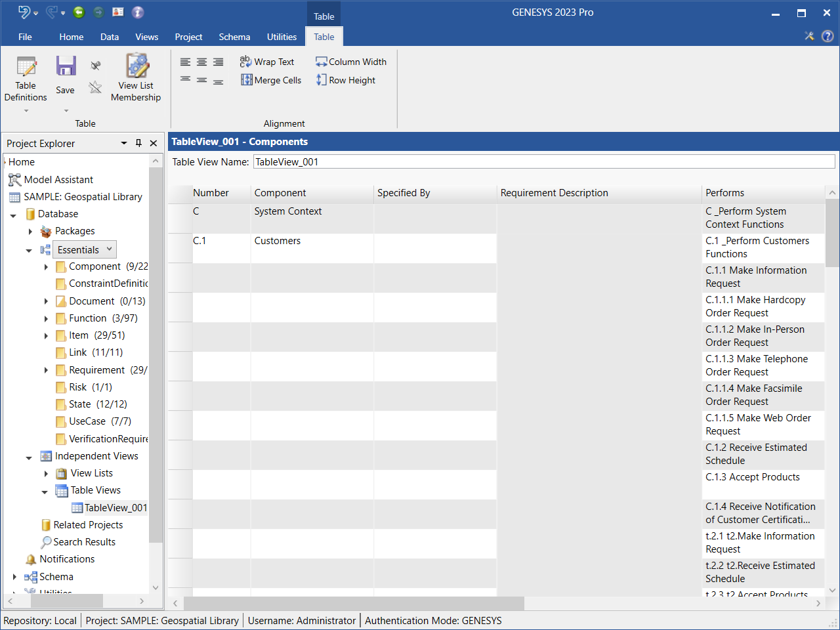The image size is (840, 630).
Task: Select SAMPLE: Geospatial Library project node
Action: click(83, 197)
